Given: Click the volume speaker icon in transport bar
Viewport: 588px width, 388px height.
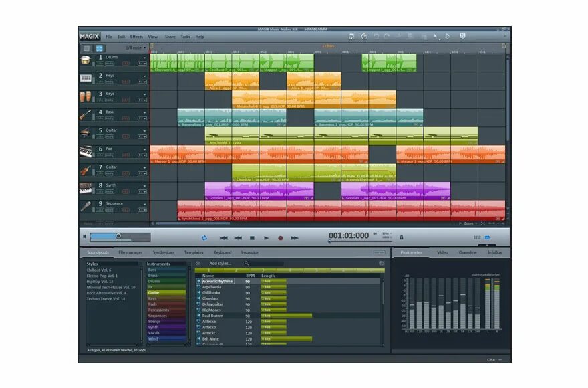Looking at the screenshot, I should point(84,237).
